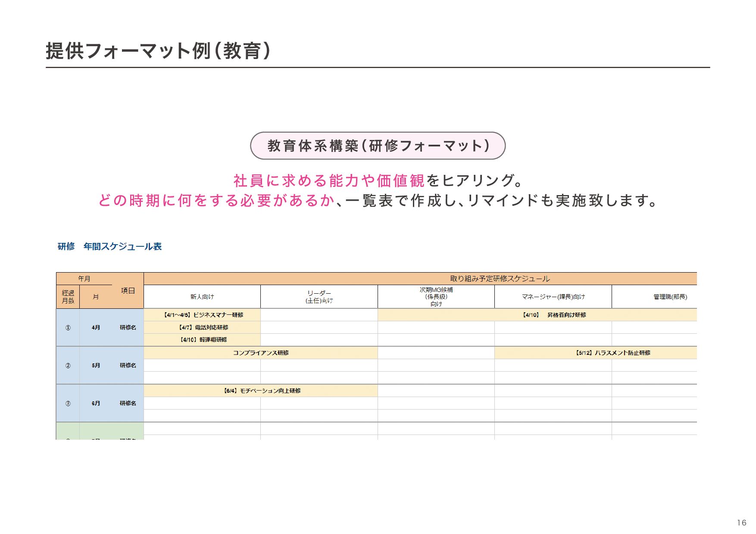The width and height of the screenshot is (756, 534).
Task: Select the circled number ② cell
Action: (x=68, y=365)
